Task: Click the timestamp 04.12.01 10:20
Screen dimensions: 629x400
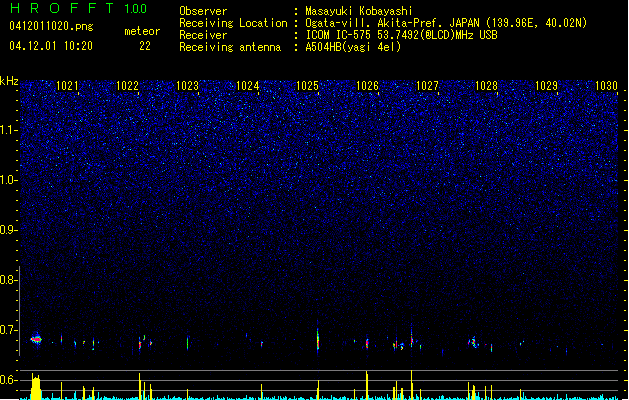Action: coord(51,46)
